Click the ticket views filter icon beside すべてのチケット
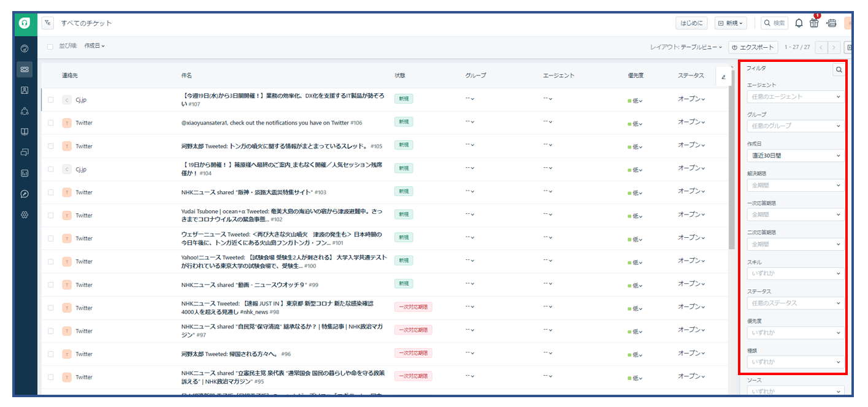 coord(48,23)
